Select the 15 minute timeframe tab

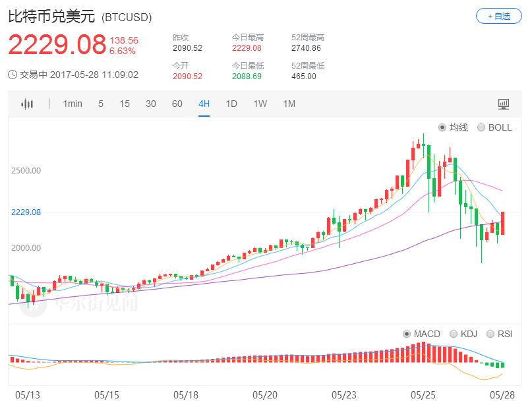pyautogui.click(x=125, y=104)
